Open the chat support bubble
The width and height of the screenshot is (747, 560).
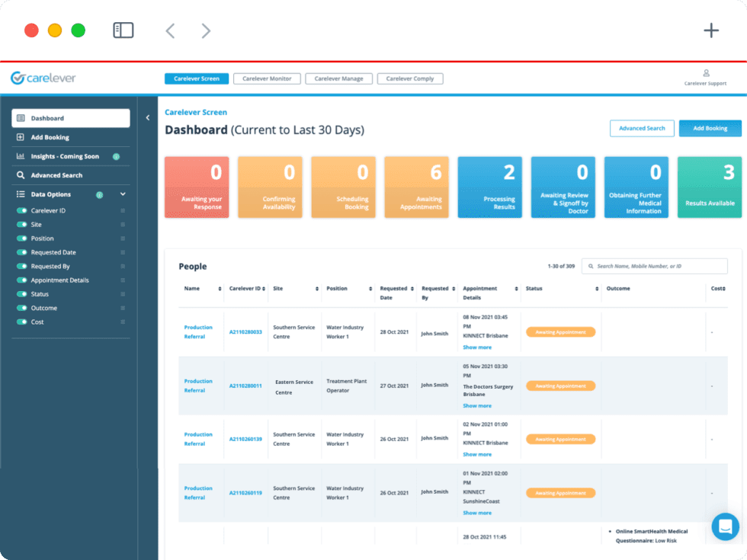725,526
